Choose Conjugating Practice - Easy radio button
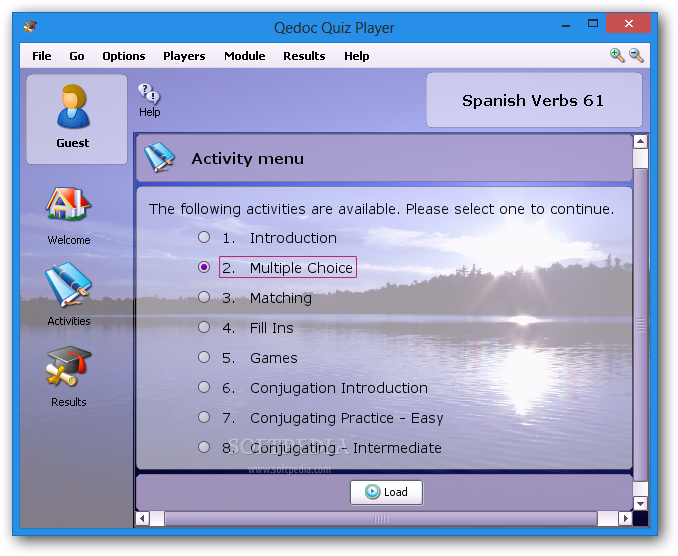Viewport: 678px width, 556px height. (x=204, y=417)
